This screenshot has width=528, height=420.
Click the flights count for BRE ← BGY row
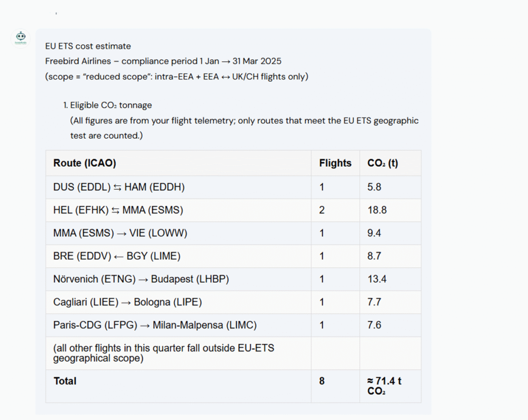pyautogui.click(x=322, y=256)
